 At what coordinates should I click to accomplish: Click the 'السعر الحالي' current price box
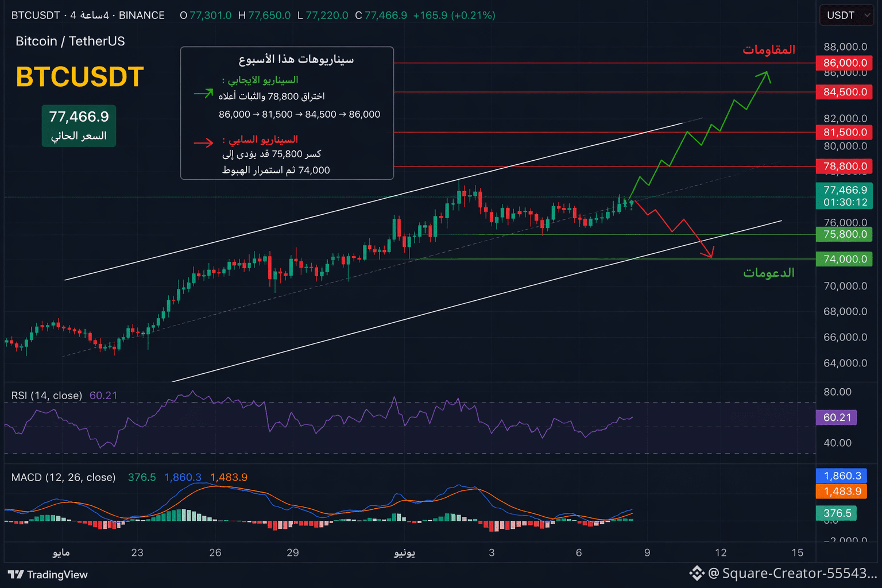(x=79, y=126)
